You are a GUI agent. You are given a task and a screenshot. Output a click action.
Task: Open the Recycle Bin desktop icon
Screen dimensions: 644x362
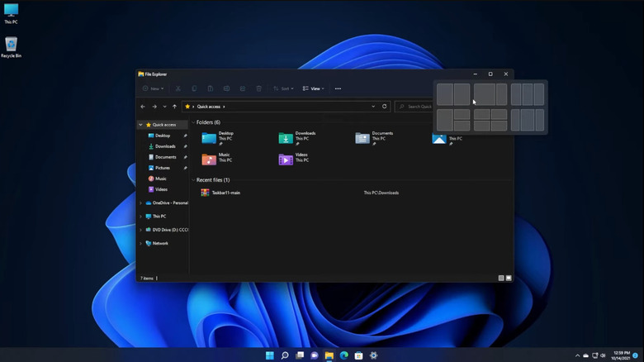pos(11,45)
